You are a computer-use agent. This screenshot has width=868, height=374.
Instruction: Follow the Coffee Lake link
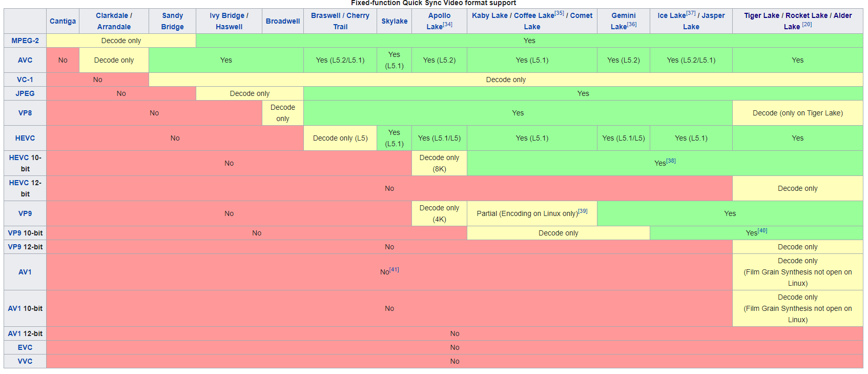coord(533,15)
